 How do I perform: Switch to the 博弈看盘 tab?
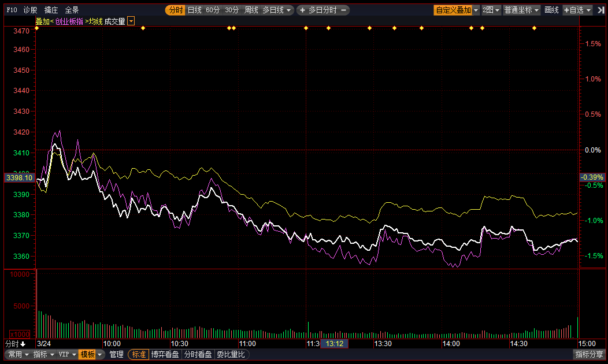tap(165, 354)
